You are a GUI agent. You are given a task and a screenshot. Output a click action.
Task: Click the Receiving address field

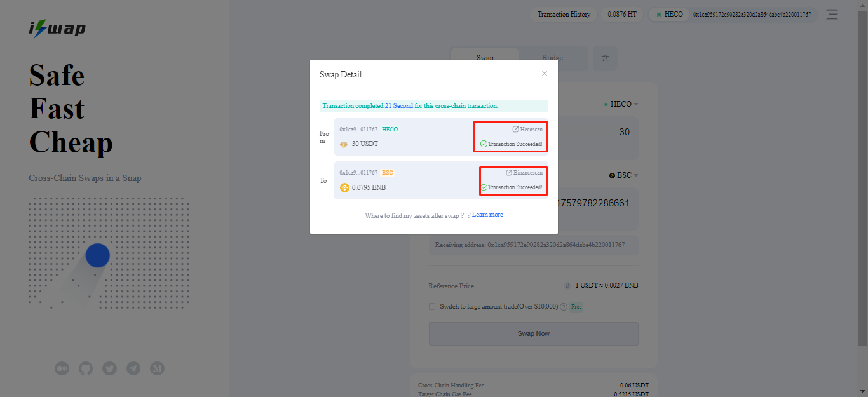534,245
